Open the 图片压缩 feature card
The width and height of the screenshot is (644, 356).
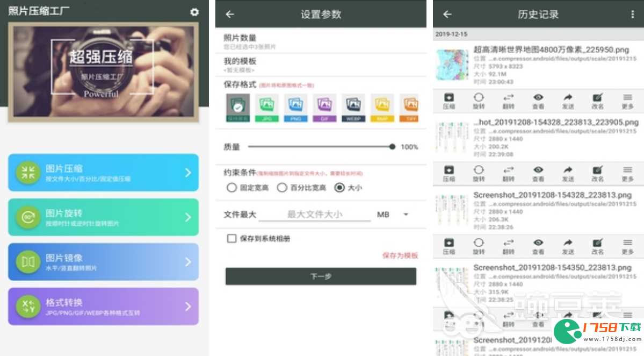[x=104, y=173]
